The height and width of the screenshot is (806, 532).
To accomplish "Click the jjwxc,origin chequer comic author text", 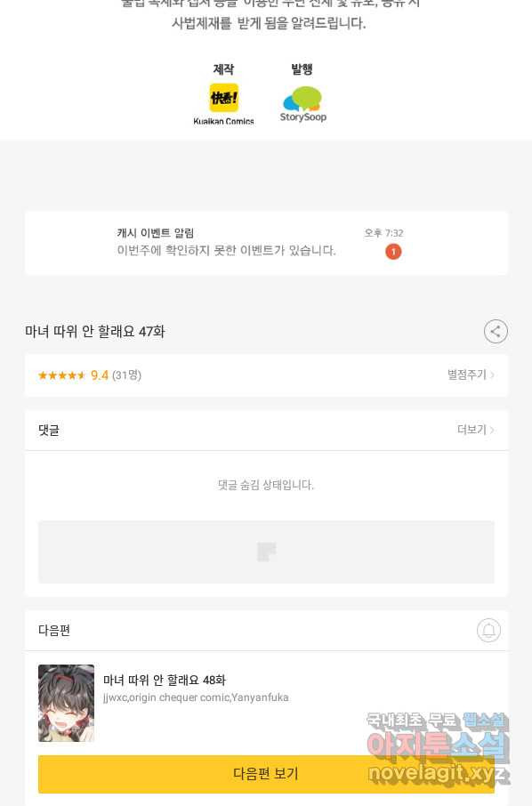I will coord(196,697).
